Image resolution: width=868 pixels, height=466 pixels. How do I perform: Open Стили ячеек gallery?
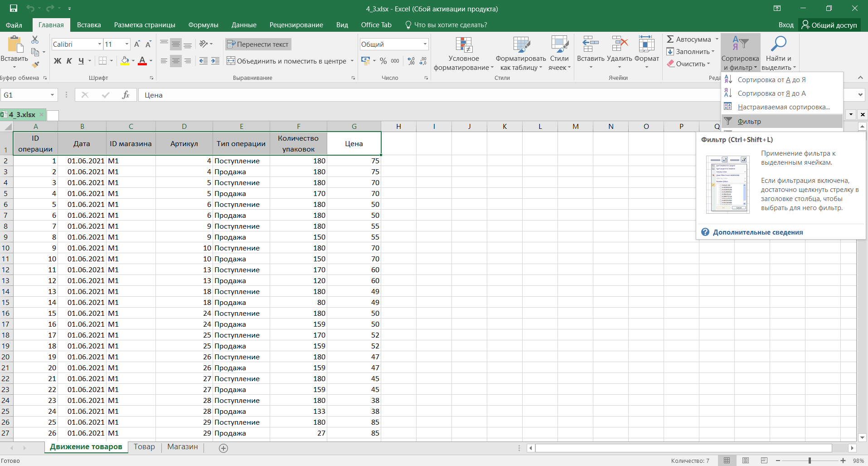(559, 54)
